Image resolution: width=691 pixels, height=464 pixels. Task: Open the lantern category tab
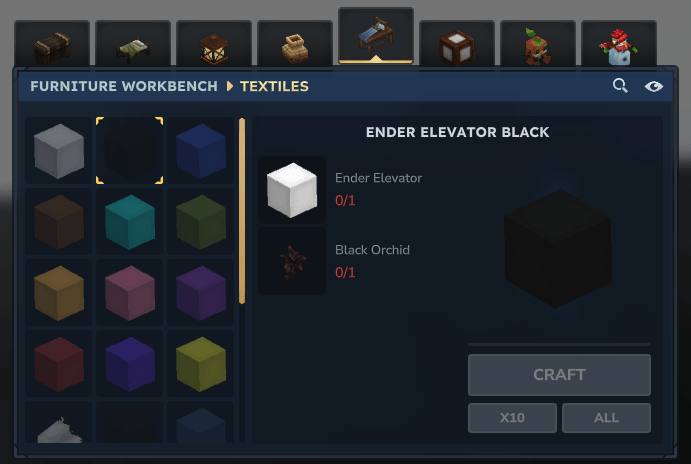[x=214, y=44]
